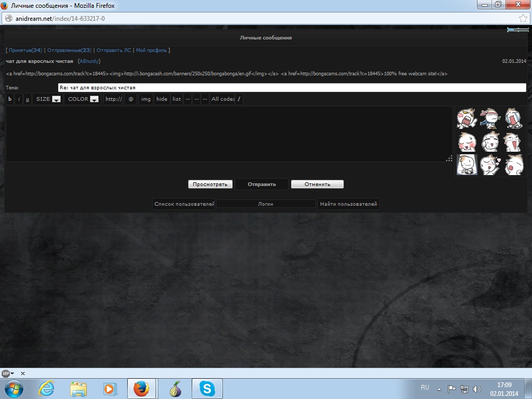
Task: Toggle underline text formatting (u)
Action: tap(28, 99)
